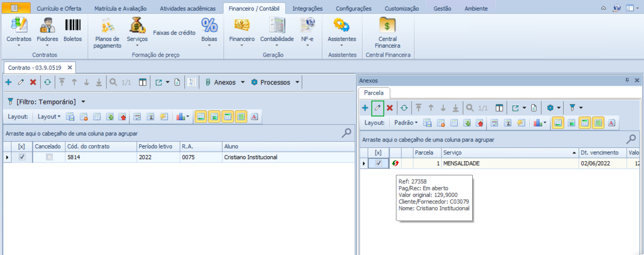
Task: Select the Parcela tab in Anexos
Action: [x=374, y=93]
